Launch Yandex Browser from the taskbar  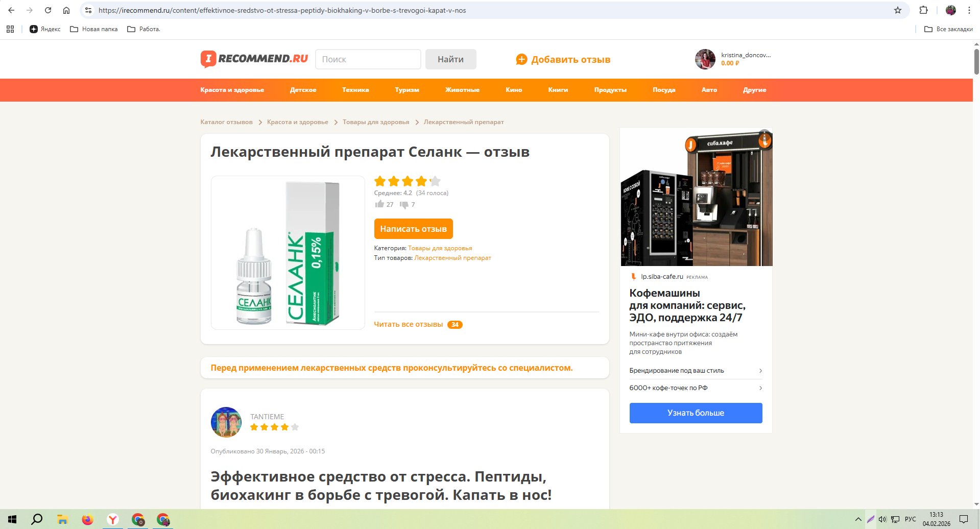(113, 519)
